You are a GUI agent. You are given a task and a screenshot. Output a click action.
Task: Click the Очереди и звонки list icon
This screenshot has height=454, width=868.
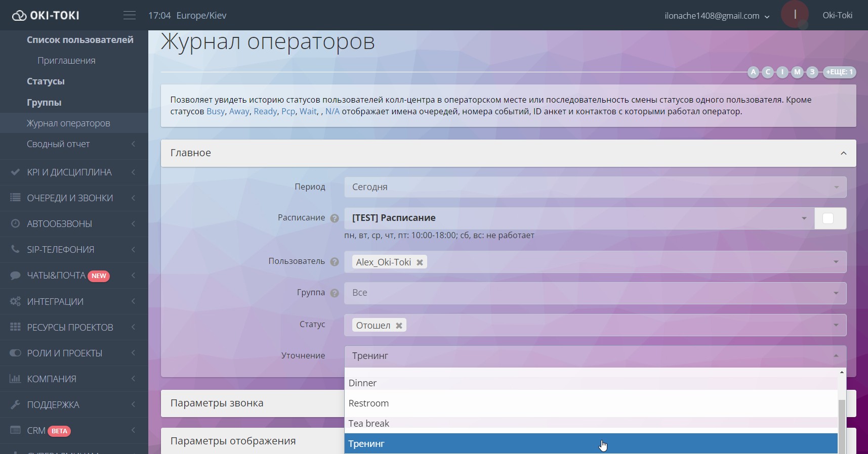coord(15,198)
